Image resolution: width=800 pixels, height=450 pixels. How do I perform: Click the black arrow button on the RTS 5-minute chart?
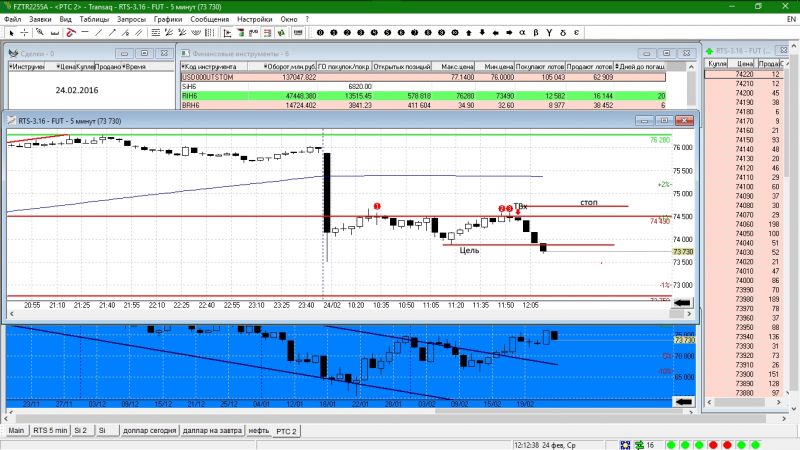coord(682,303)
